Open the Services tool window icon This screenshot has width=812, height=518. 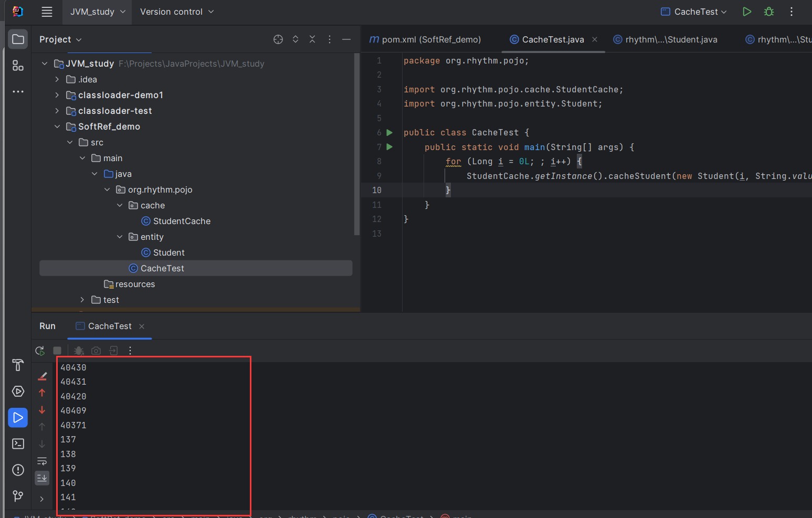[18, 392]
